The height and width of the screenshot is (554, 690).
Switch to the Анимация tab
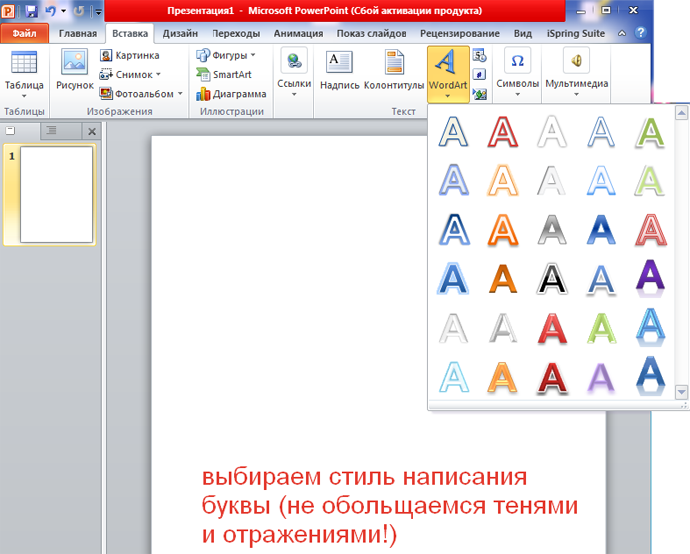(x=298, y=33)
